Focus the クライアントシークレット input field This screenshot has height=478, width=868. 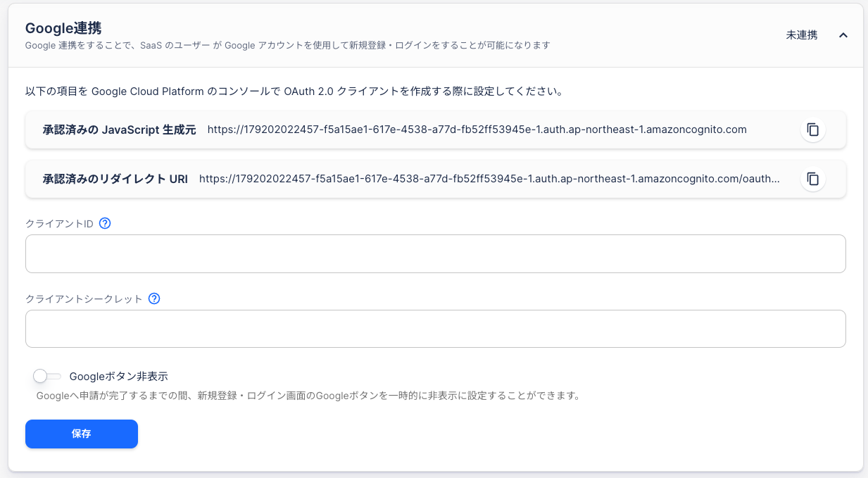click(x=435, y=329)
